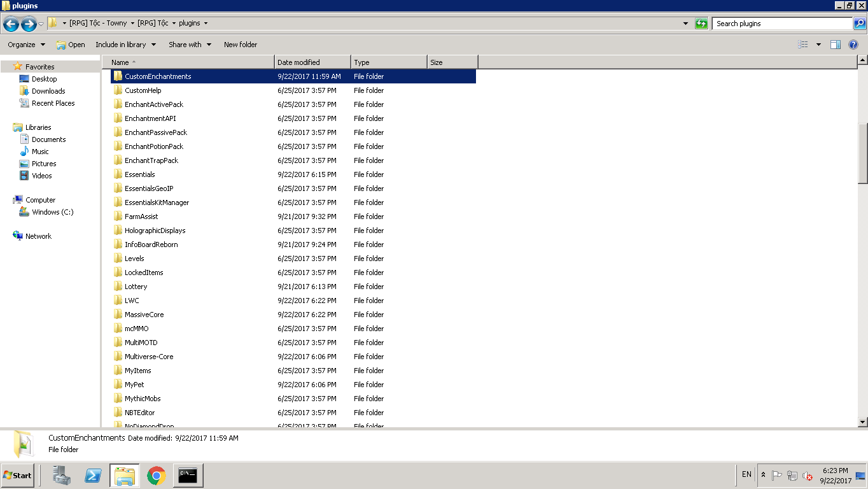Select the CustomEnchantments folder row
Viewport: 868px width, 489px height.
click(x=293, y=76)
